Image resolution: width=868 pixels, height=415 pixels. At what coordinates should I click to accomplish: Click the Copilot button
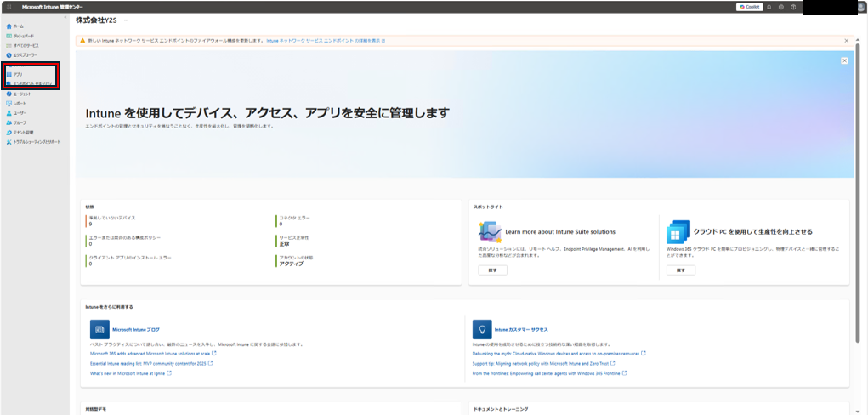click(x=749, y=7)
